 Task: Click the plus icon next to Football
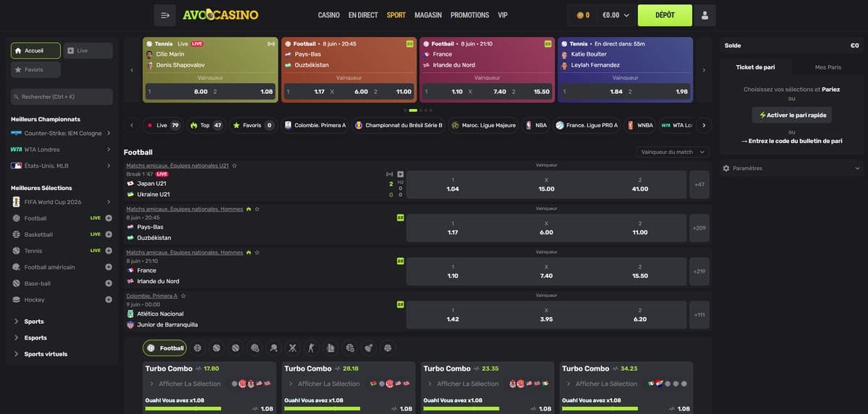pyautogui.click(x=109, y=218)
